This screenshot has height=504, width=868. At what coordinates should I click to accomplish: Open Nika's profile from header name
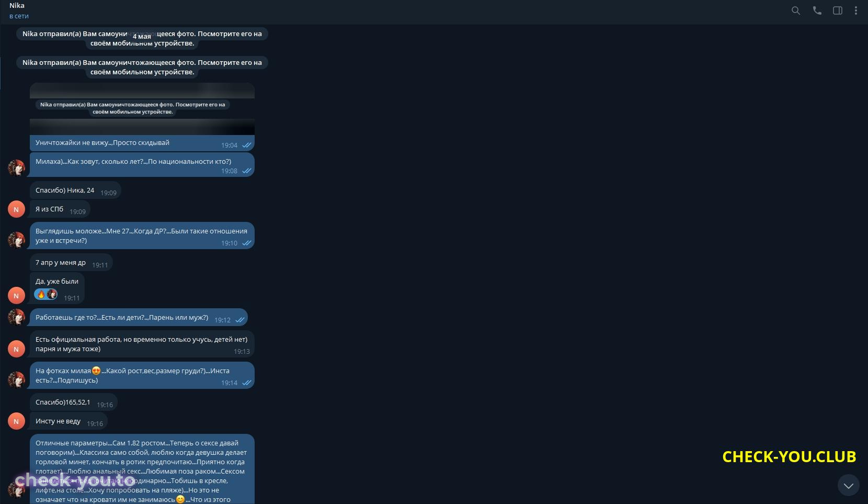(x=17, y=5)
